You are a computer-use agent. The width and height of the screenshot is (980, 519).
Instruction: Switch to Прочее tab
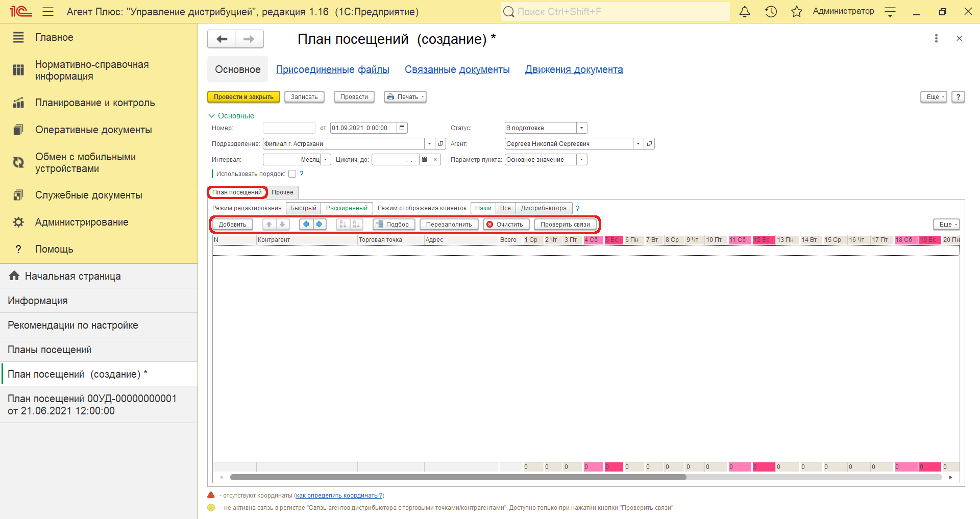click(282, 192)
